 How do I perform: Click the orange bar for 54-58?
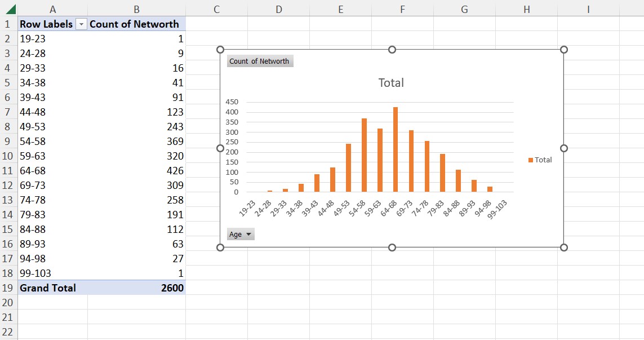pos(364,156)
